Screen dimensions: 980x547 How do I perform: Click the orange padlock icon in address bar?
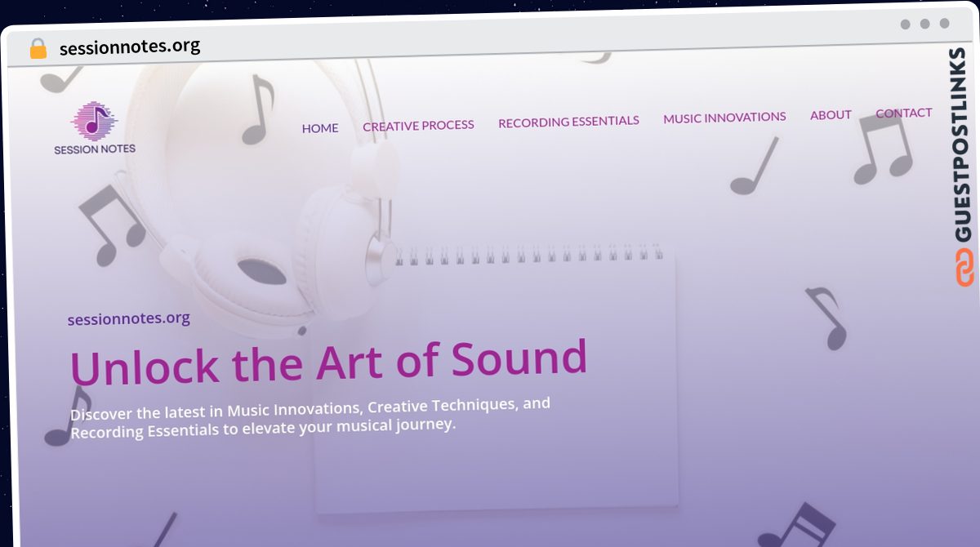click(38, 49)
